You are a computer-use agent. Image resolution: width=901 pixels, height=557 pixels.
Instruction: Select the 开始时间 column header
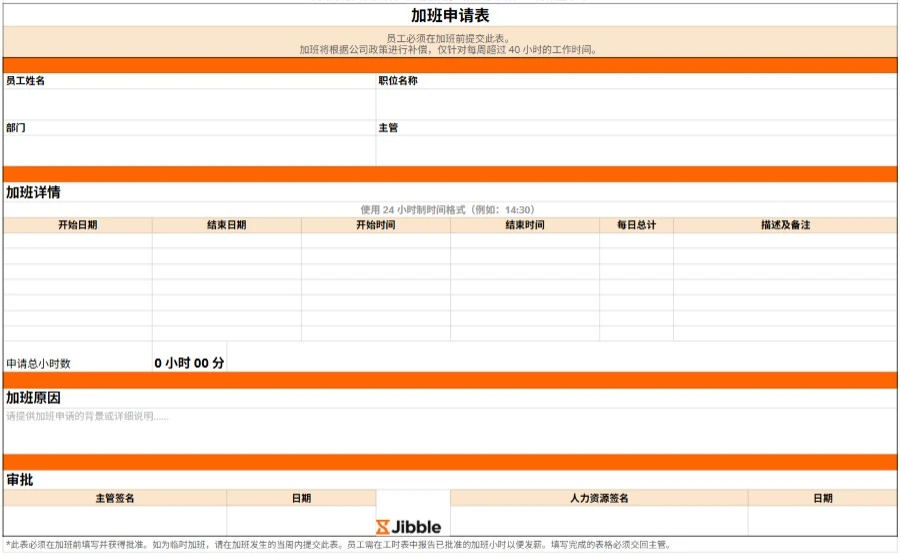coord(376,225)
